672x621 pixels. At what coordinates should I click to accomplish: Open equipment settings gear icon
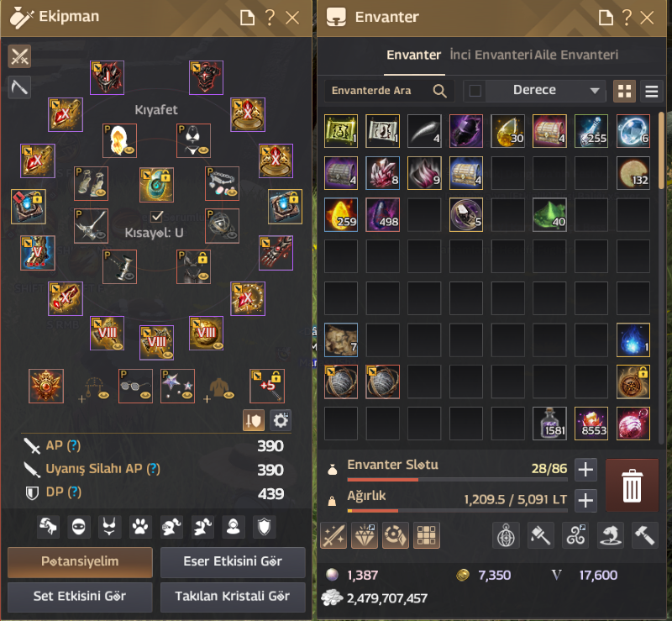pyautogui.click(x=281, y=420)
